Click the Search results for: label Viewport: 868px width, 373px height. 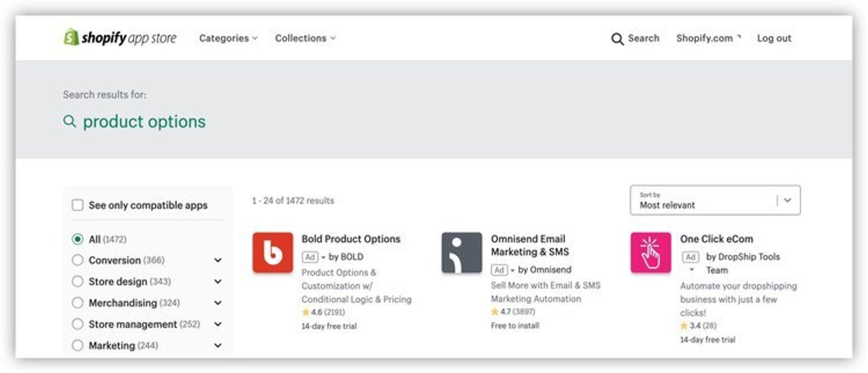coord(105,95)
